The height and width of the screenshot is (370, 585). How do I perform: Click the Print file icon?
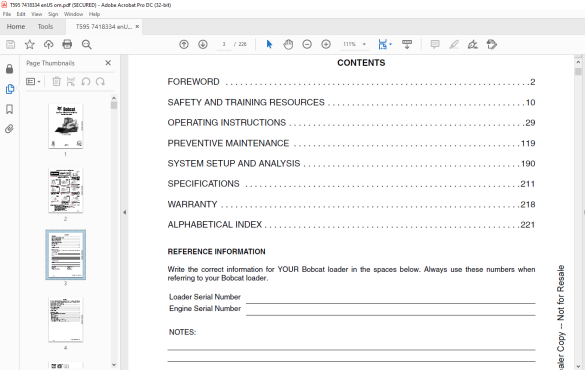[67, 44]
